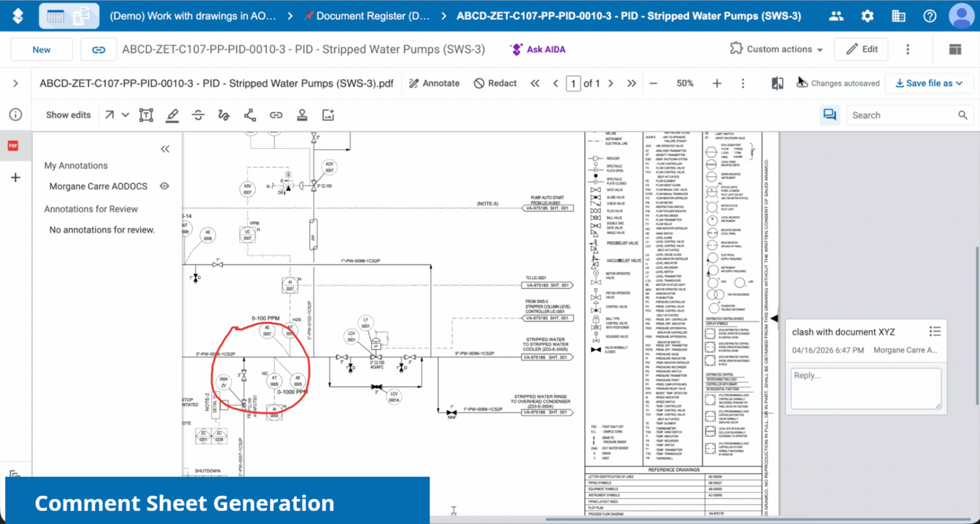The height and width of the screenshot is (524, 980).
Task: Collapse the annotations panel with double chevron
Action: (x=165, y=149)
